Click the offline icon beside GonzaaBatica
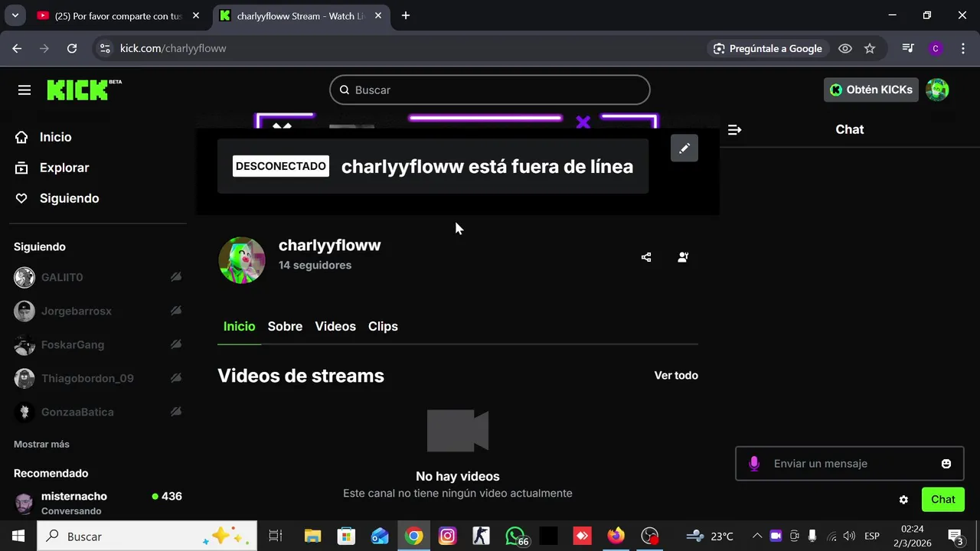980x551 pixels. tap(176, 412)
